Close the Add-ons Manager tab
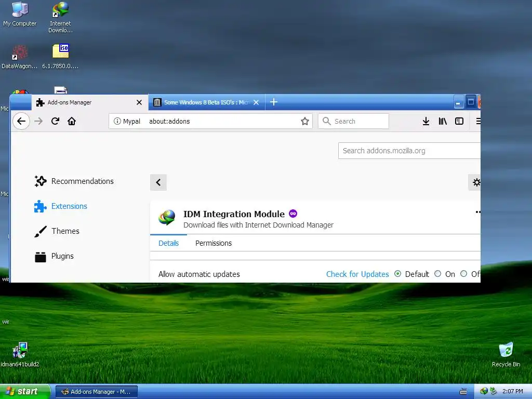 (x=139, y=102)
